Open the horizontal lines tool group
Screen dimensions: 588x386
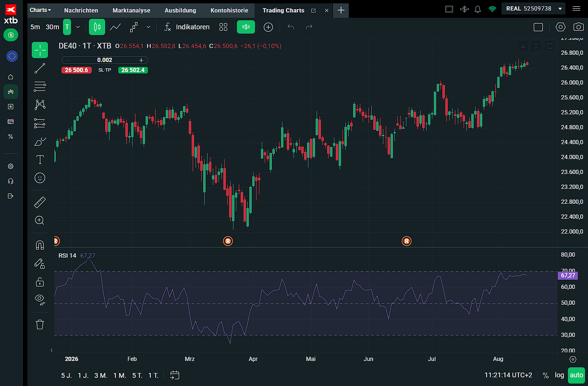(x=40, y=87)
